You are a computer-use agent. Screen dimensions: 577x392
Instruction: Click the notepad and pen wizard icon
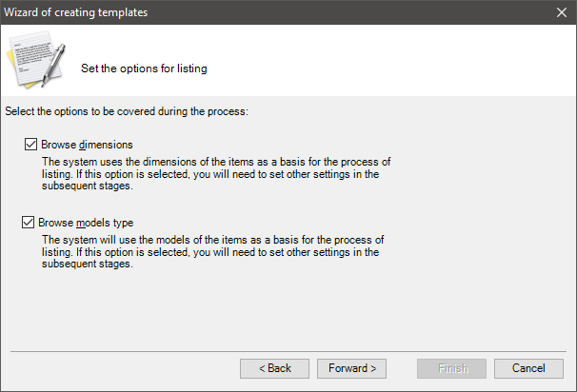click(x=36, y=59)
